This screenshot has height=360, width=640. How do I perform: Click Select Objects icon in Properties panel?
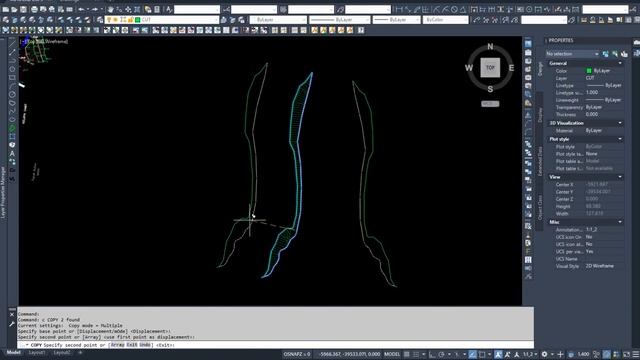pyautogui.click(x=615, y=54)
